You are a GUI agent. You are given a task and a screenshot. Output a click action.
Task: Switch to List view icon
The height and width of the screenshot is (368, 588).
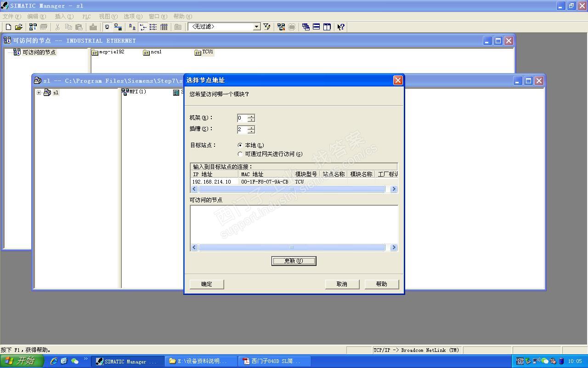click(153, 27)
